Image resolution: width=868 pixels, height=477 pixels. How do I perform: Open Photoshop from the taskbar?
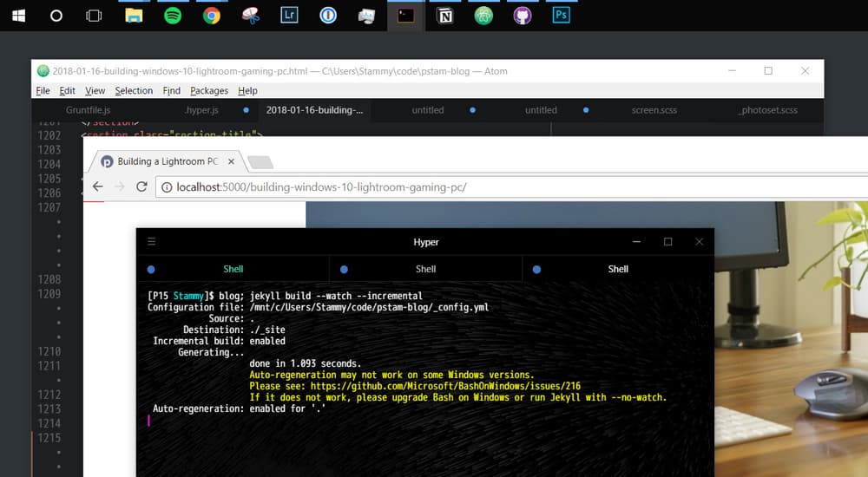point(561,15)
